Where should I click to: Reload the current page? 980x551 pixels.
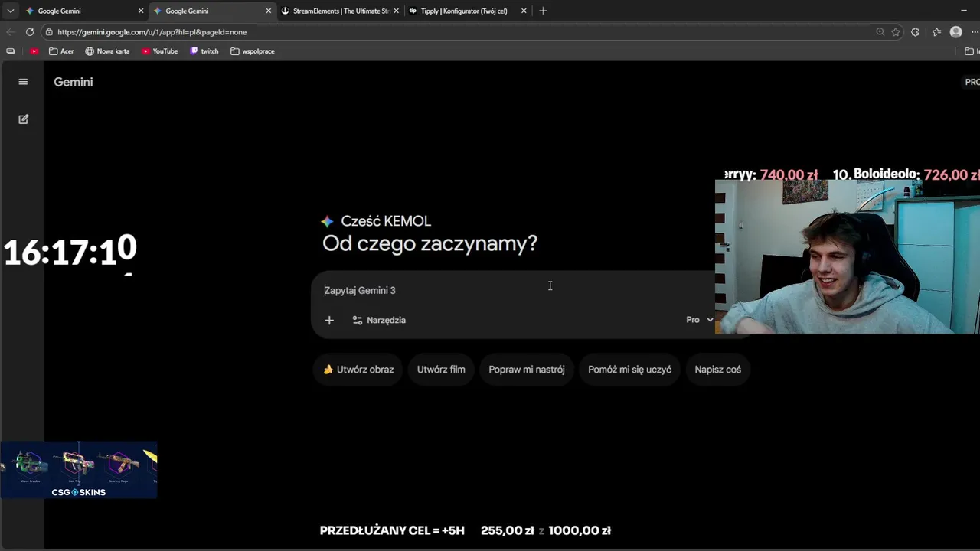[x=29, y=32]
